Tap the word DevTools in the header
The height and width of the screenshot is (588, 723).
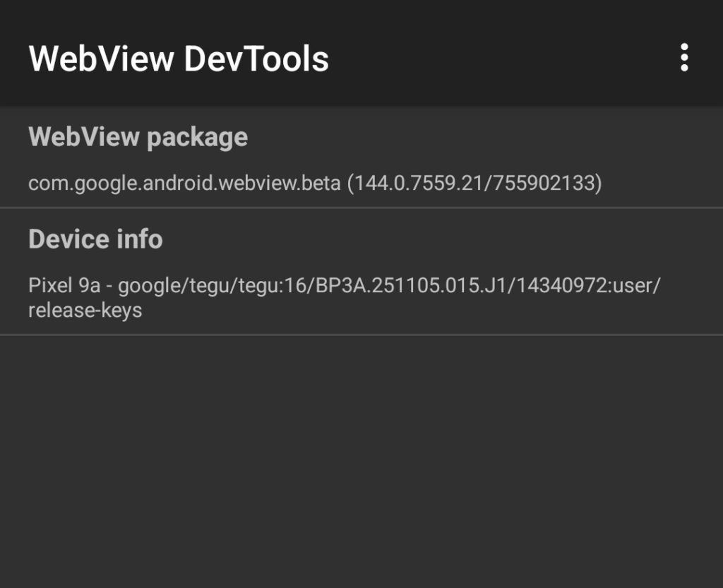click(256, 59)
